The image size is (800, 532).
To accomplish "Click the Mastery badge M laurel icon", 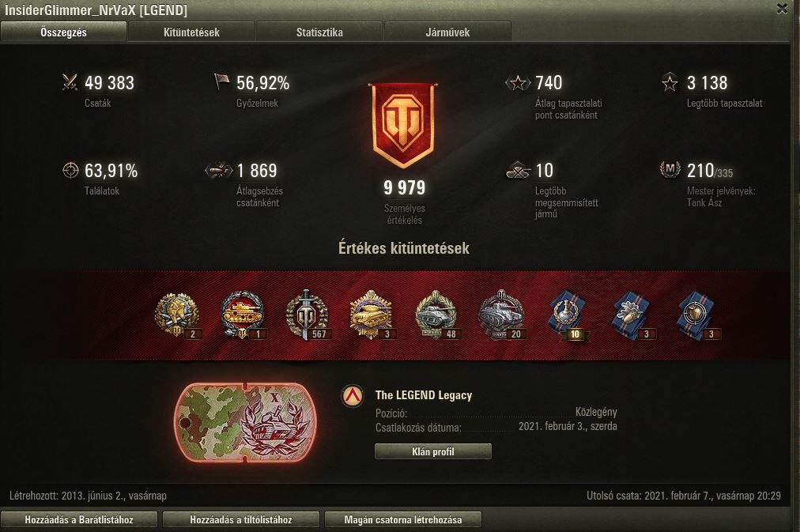I will (x=670, y=169).
